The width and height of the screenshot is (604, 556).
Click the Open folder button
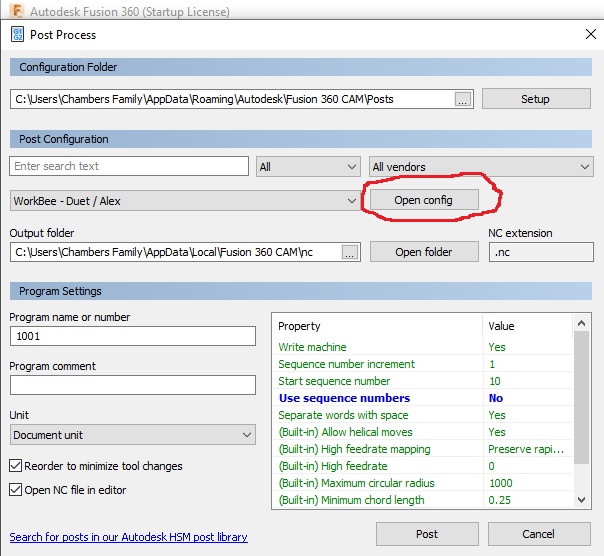click(423, 252)
